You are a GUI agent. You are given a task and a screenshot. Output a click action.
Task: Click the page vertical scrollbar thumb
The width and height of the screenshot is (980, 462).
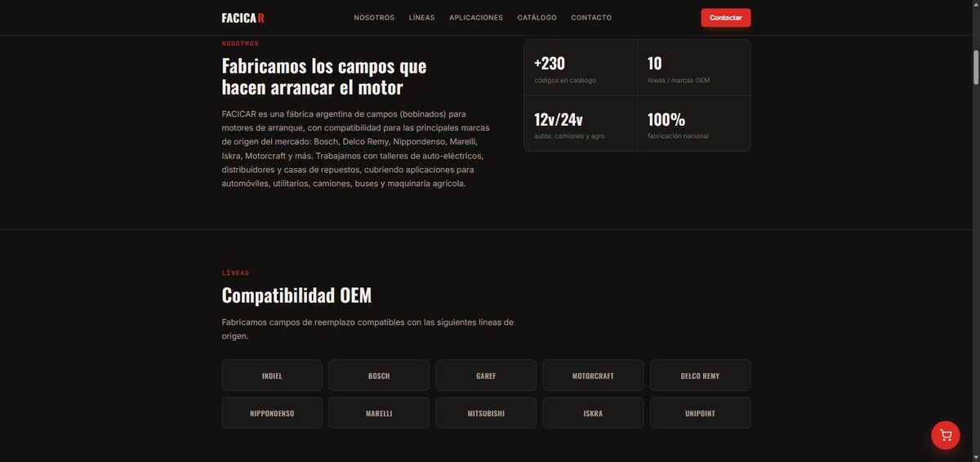[x=974, y=67]
